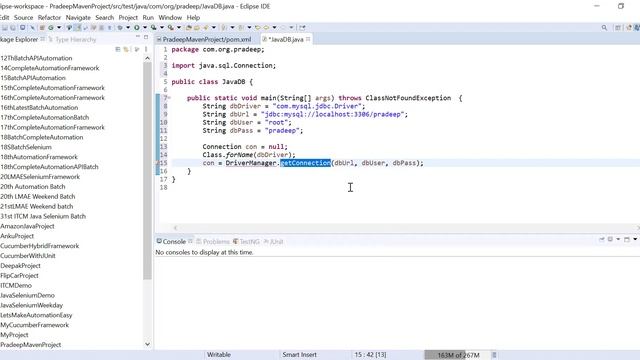Click the editor horizontal scrollbar left arrow

tap(176, 228)
